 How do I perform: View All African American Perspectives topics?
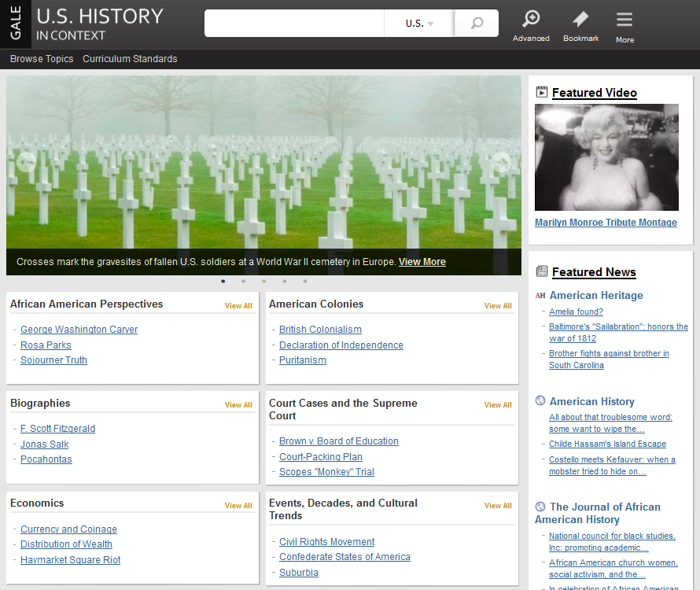[238, 306]
